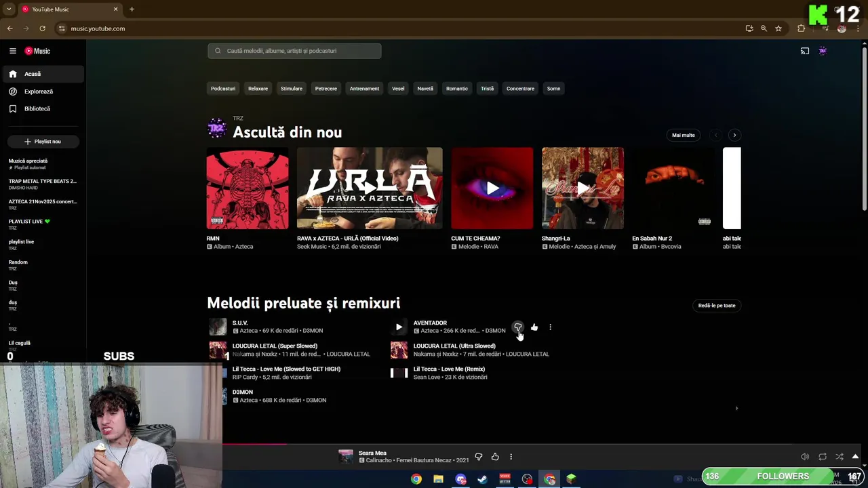Open Explorează in sidebar
This screenshot has width=868, height=488.
point(43,91)
